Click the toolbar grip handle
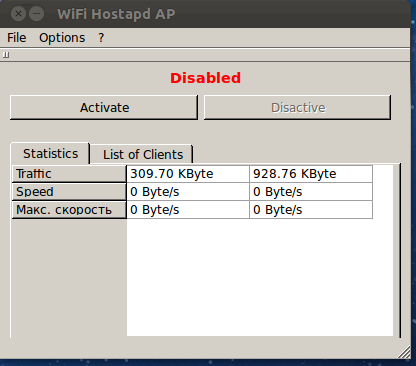The width and height of the screenshot is (416, 366). click(x=6, y=55)
